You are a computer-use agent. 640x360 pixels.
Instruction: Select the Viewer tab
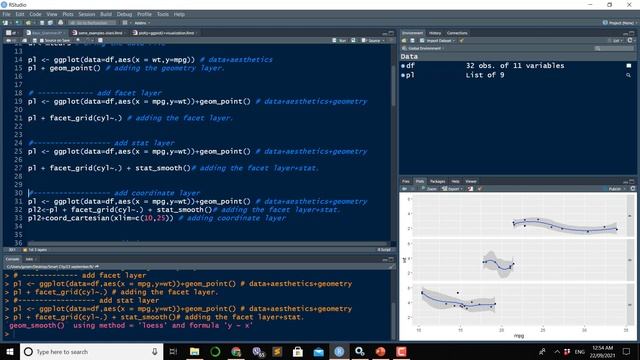(x=471, y=181)
